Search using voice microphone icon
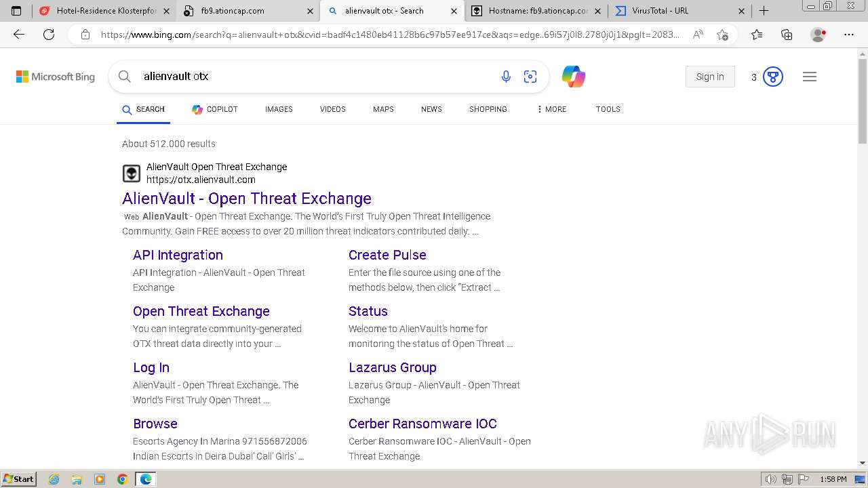The width and height of the screenshot is (868, 488). pyautogui.click(x=506, y=77)
